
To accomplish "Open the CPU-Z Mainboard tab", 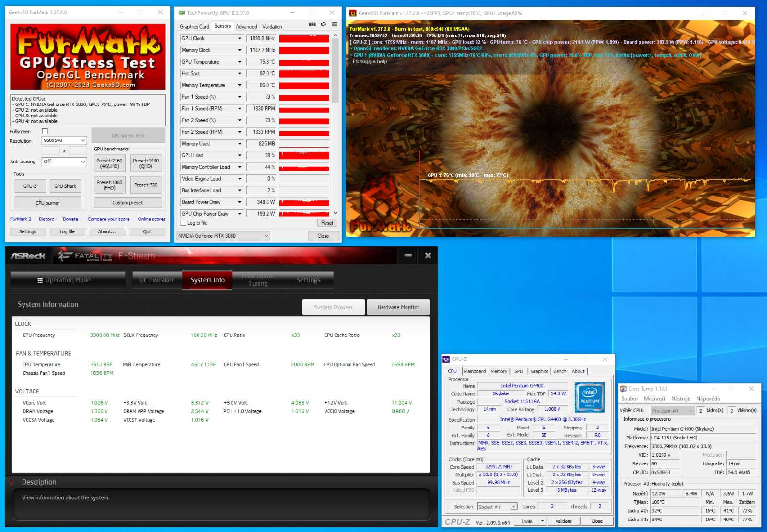I will (475, 371).
